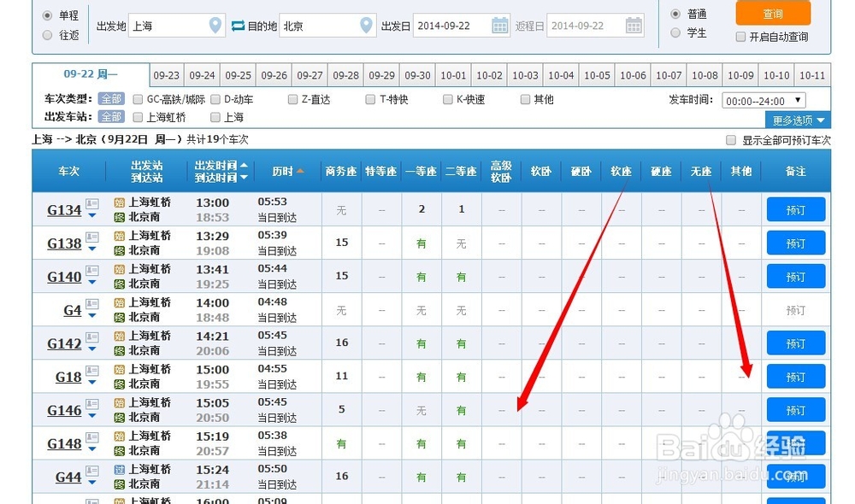Switch to the 10-07 date tab
Image resolution: width=855 pixels, height=504 pixels.
point(669,75)
